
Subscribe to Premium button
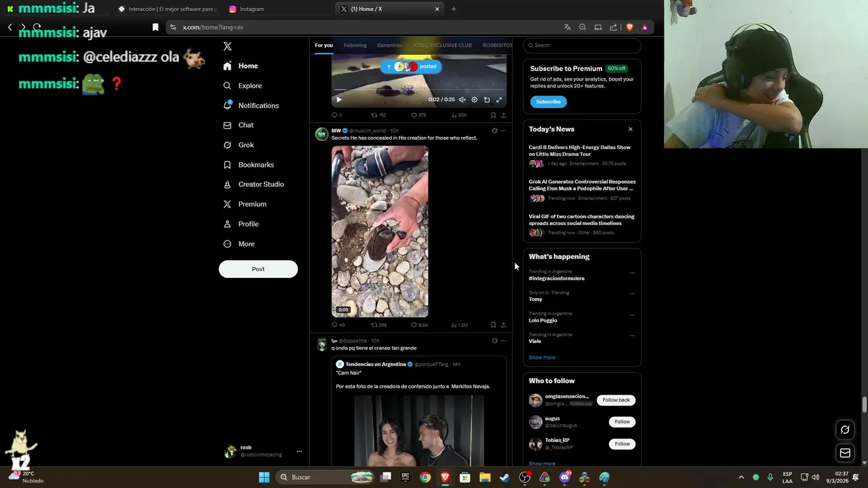[548, 102]
